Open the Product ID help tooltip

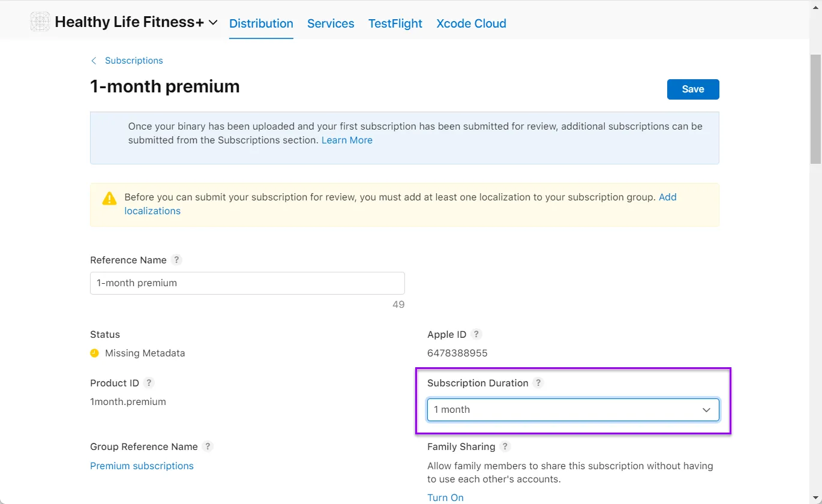[148, 383]
